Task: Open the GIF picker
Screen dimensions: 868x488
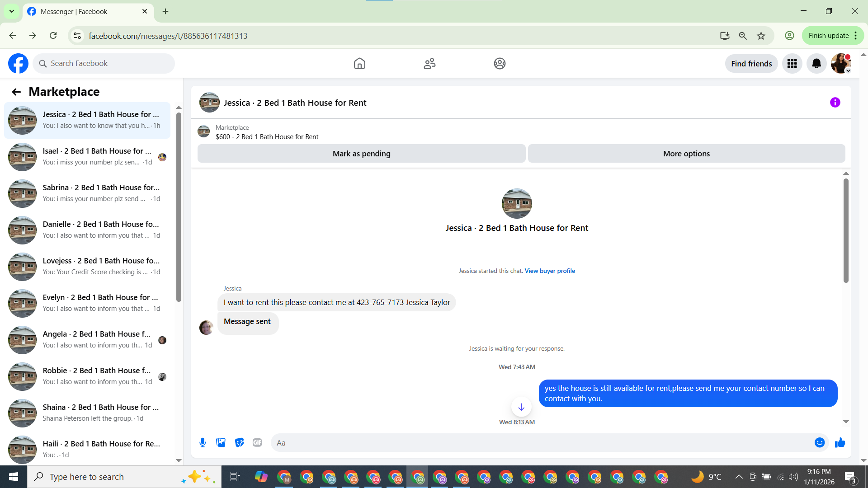Action: click(258, 443)
